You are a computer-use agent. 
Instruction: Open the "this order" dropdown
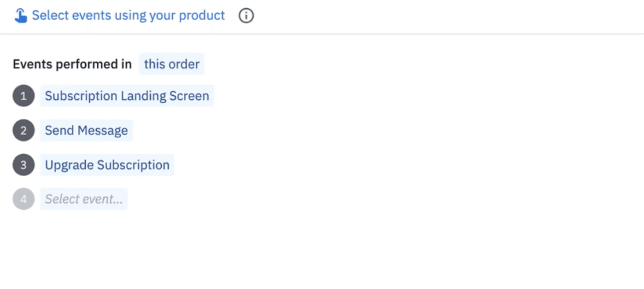(x=171, y=64)
